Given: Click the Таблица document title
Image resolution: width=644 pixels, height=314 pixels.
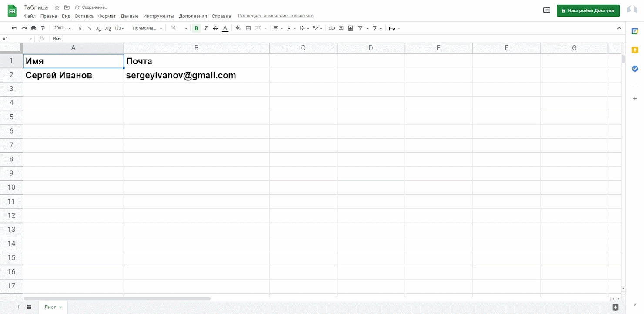Looking at the screenshot, I should [x=36, y=7].
